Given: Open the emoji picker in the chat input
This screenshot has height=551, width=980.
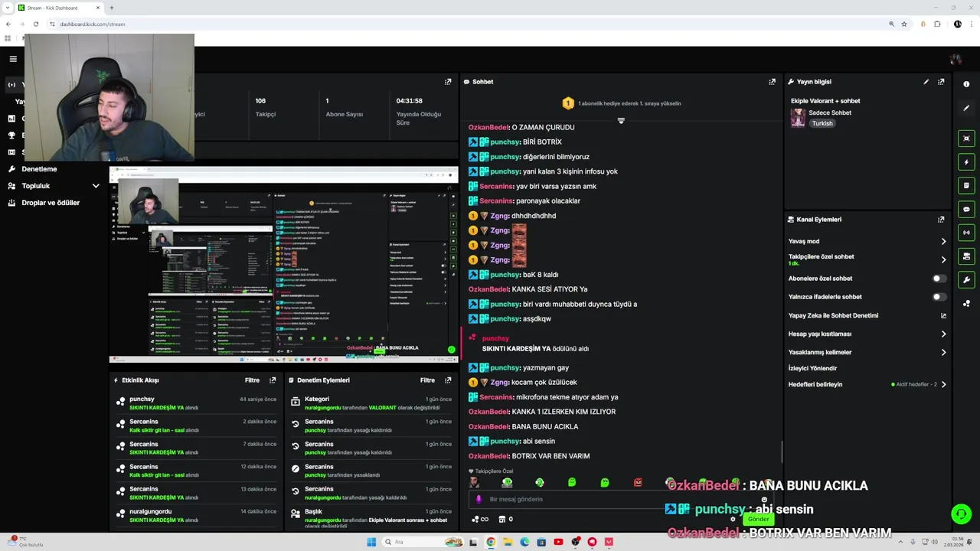Looking at the screenshot, I should pos(763,499).
